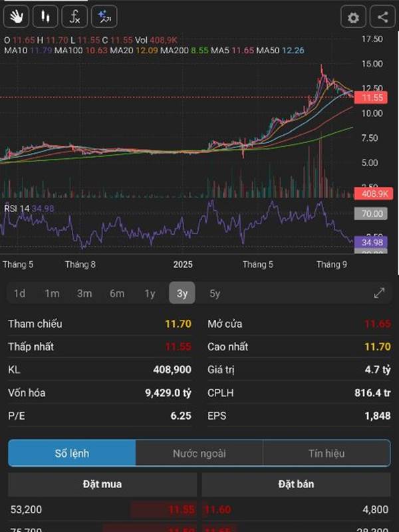
Task: Click the Vốn hóa value 9,429.0 tỷ
Action: tap(168, 392)
